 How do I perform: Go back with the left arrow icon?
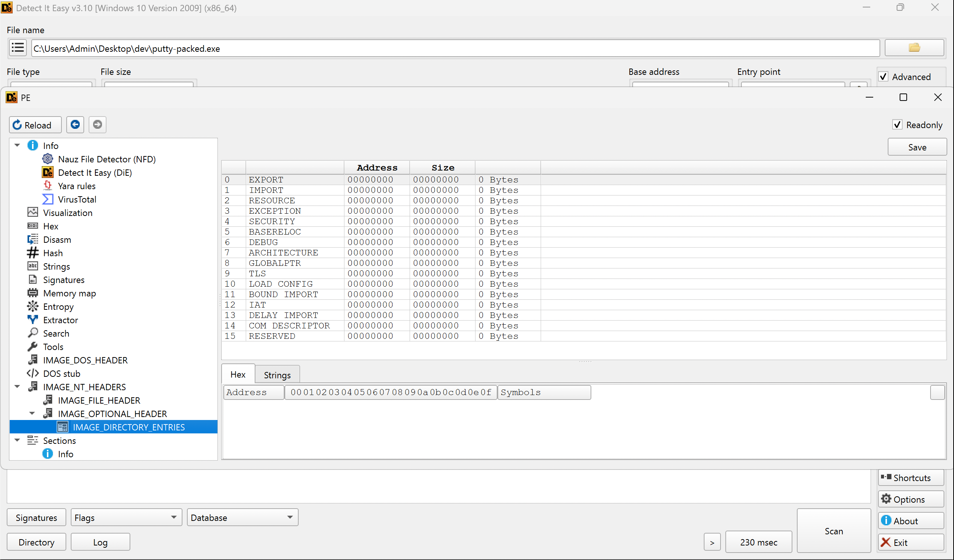coord(75,125)
